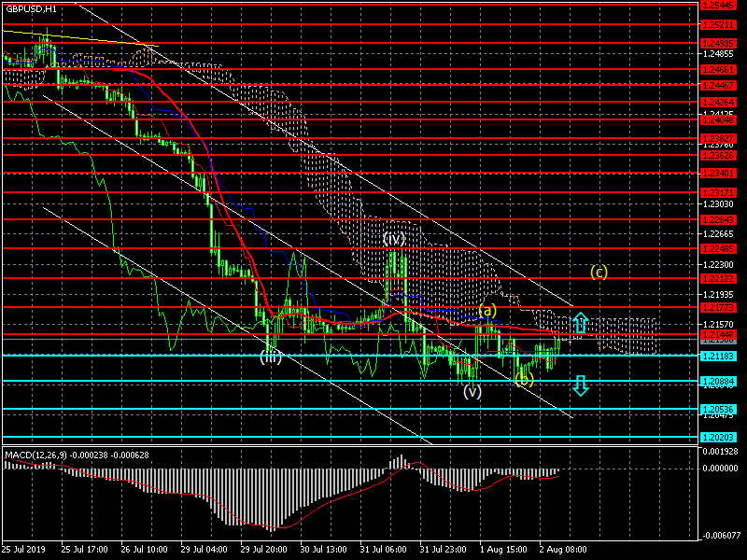Image resolution: width=747 pixels, height=560 pixels.
Task: Select the yellow (c) wave label
Action: [599, 273]
